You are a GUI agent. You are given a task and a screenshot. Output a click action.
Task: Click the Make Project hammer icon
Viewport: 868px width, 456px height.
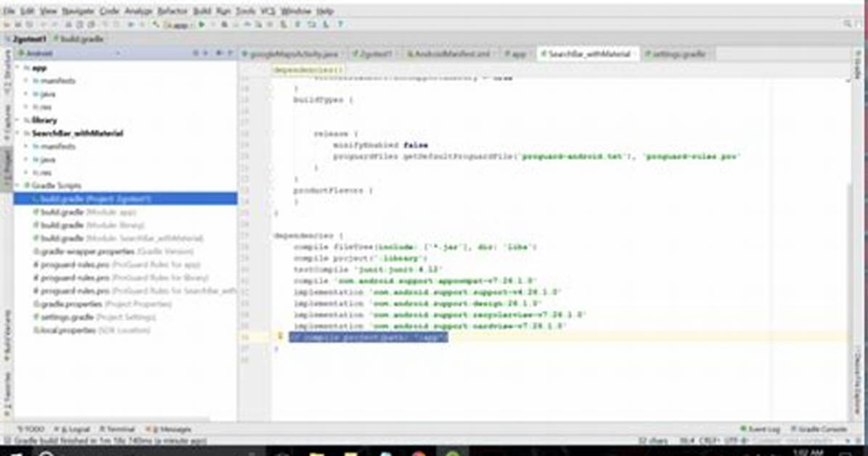[x=155, y=25]
